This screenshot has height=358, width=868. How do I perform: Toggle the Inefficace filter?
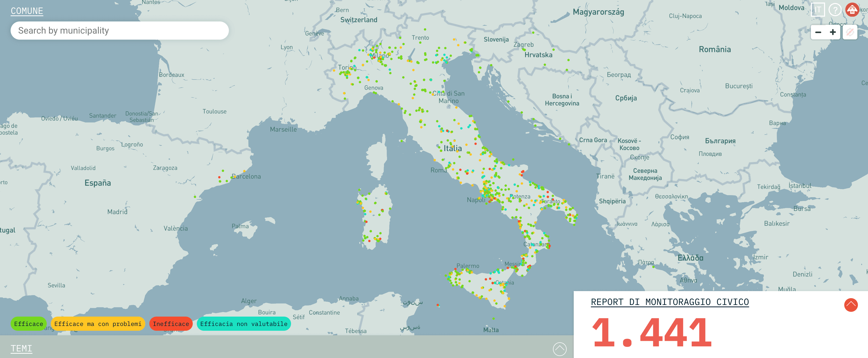pos(171,324)
